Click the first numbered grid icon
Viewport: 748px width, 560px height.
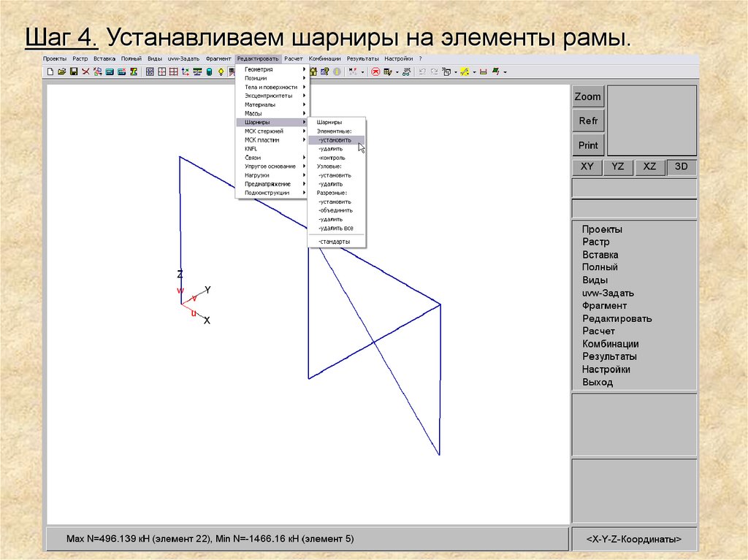pos(150,72)
